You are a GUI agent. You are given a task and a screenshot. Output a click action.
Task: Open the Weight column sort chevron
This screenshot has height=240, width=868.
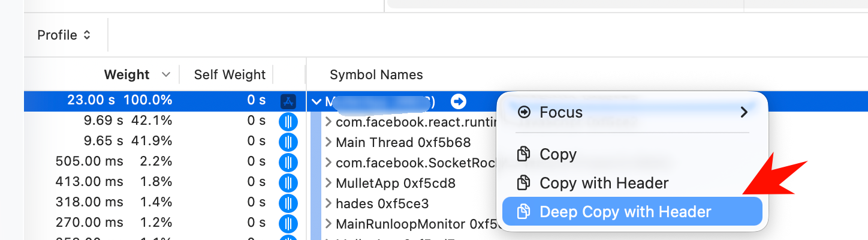tap(165, 75)
